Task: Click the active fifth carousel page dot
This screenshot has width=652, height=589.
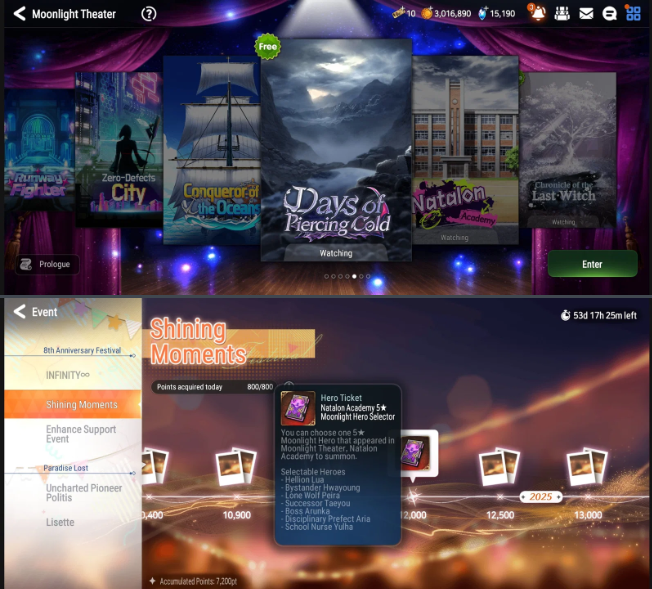Action: [354, 276]
